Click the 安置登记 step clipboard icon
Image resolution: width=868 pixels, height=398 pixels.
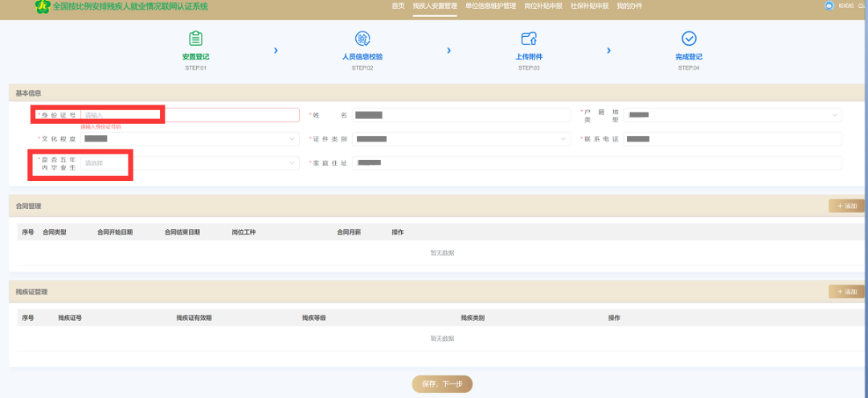click(195, 39)
